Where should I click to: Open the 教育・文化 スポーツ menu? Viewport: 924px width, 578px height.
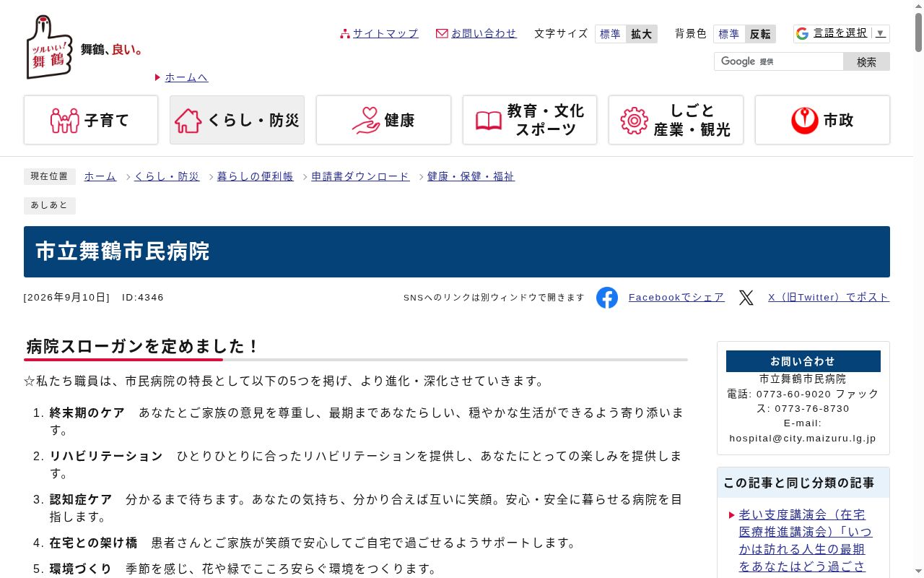point(530,120)
